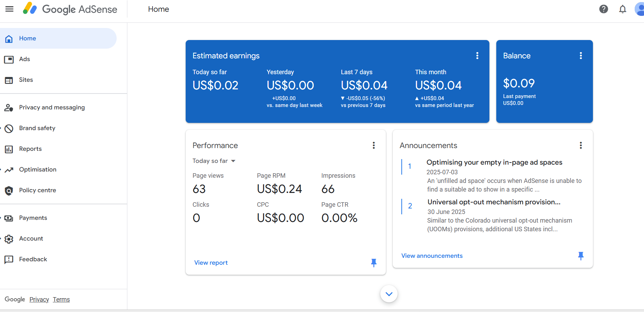Image resolution: width=644 pixels, height=312 pixels.
Task: Click the Page CTR value 0.00%
Action: click(x=339, y=218)
